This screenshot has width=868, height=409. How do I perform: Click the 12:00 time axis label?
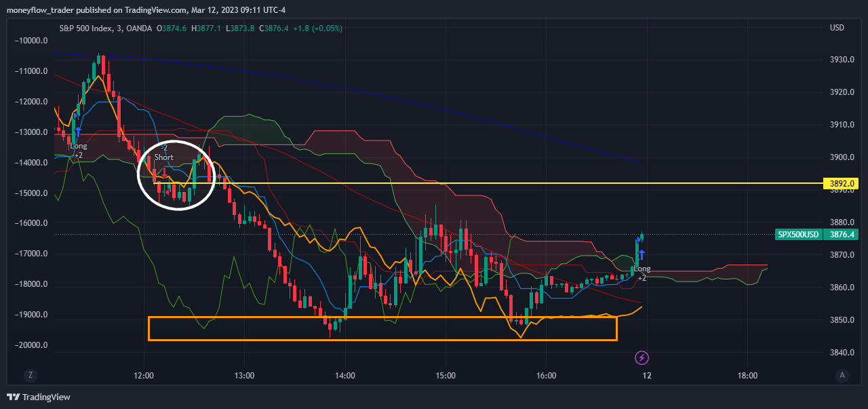click(x=144, y=375)
